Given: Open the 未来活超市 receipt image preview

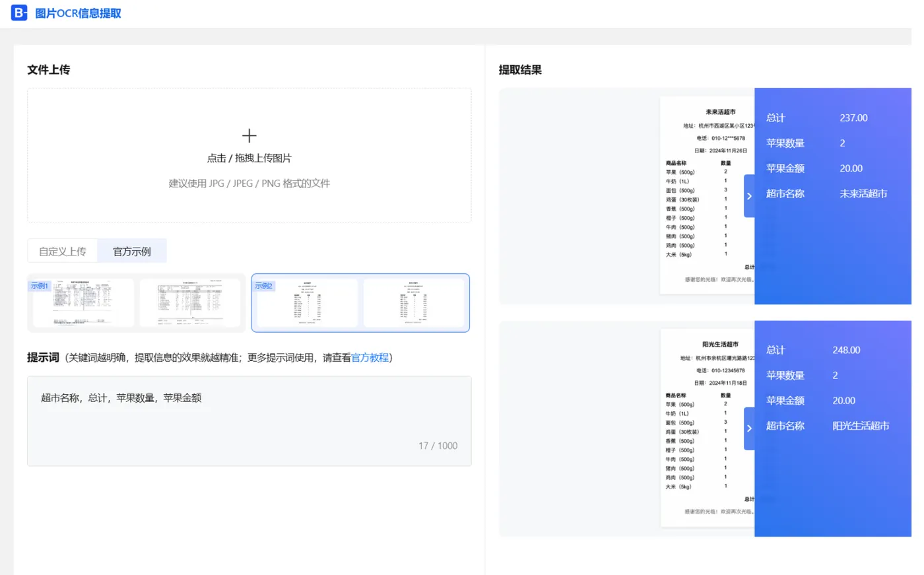Looking at the screenshot, I should pyautogui.click(x=707, y=196).
